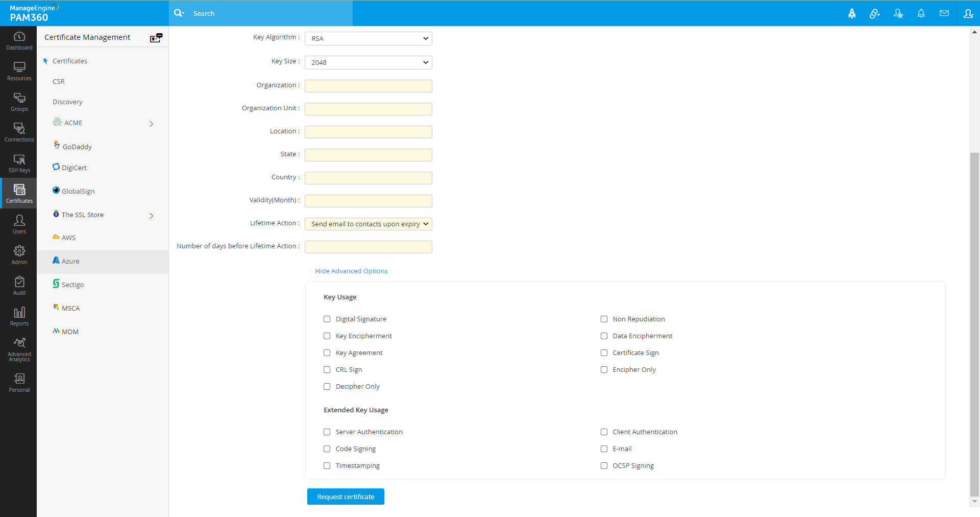This screenshot has width=980, height=517.
Task: Enable Data Encipherment
Action: [x=604, y=336]
